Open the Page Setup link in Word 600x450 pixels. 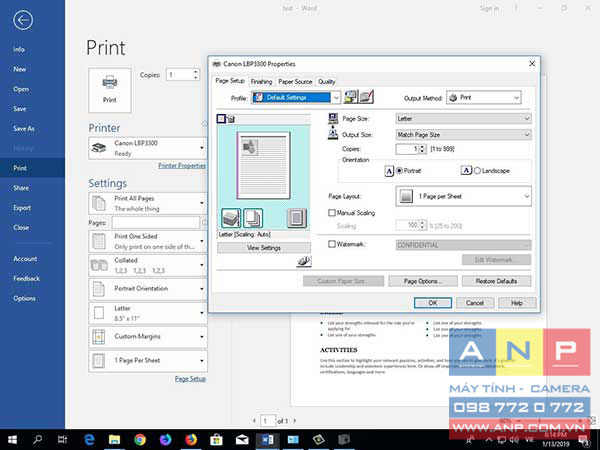click(x=190, y=379)
